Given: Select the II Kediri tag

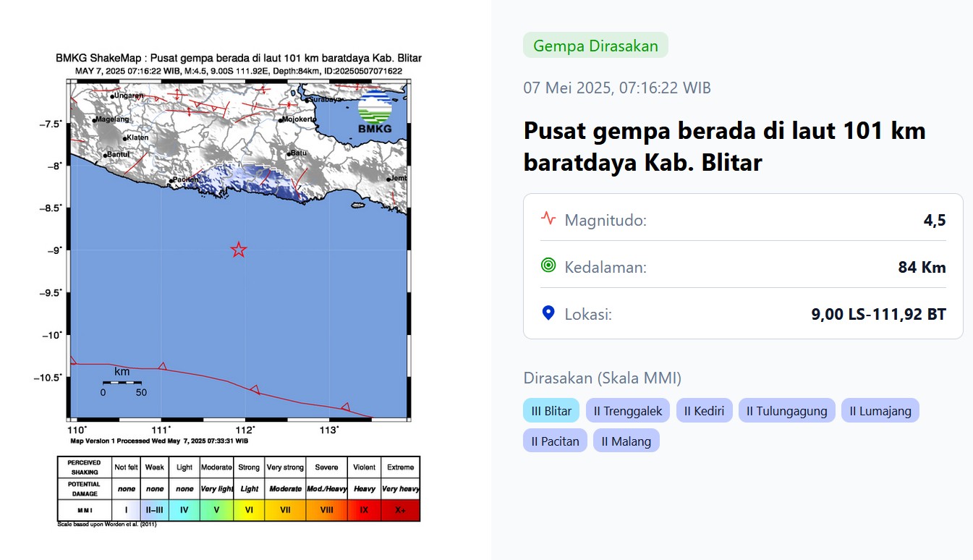Looking at the screenshot, I should pyautogui.click(x=705, y=411).
